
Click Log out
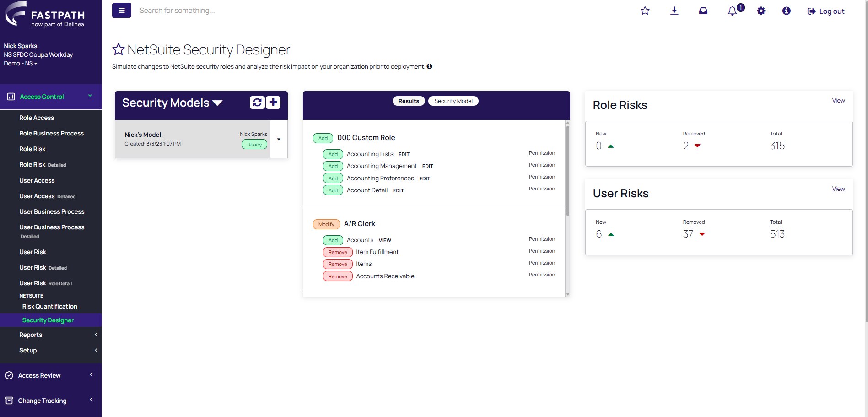826,11
